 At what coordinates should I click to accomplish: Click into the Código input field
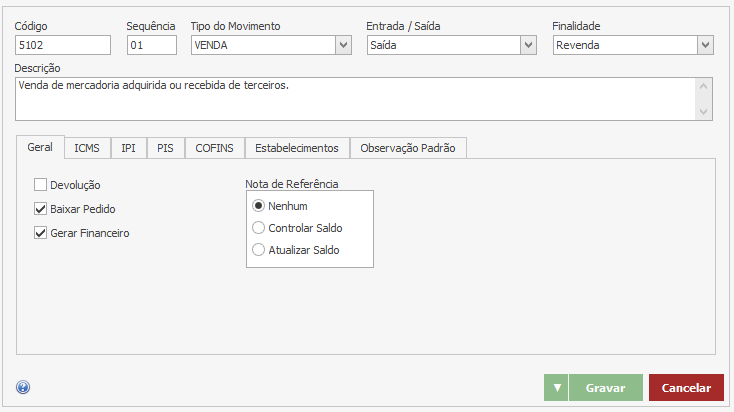point(63,45)
